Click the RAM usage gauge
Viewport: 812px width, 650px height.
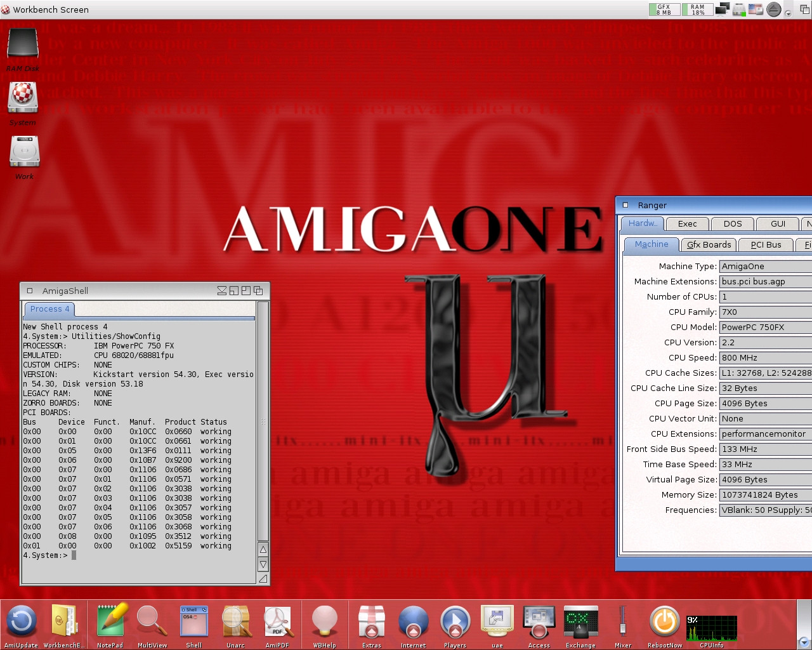[x=697, y=10]
